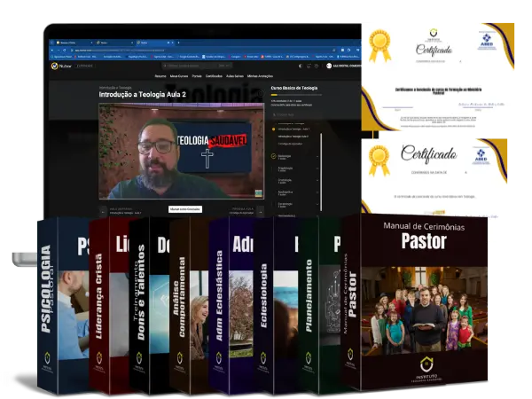532x399 pixels.
Task: Click the Planejamento box spine
Action: [309, 307]
